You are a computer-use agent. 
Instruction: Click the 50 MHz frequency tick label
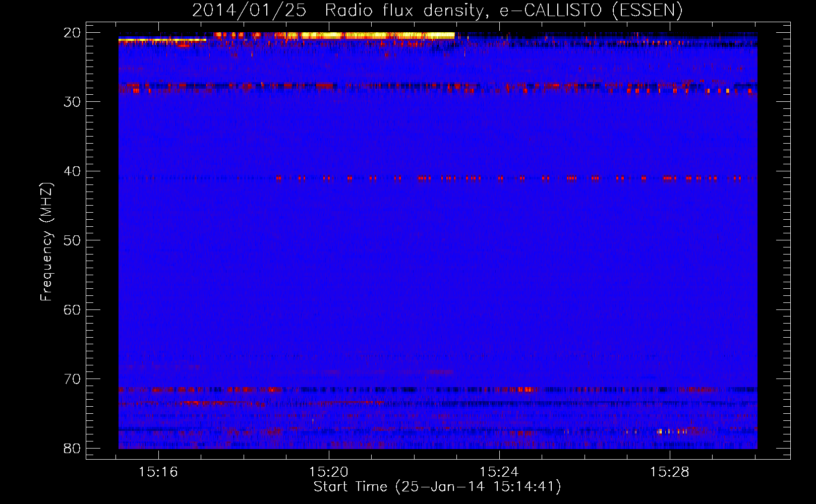(72, 240)
